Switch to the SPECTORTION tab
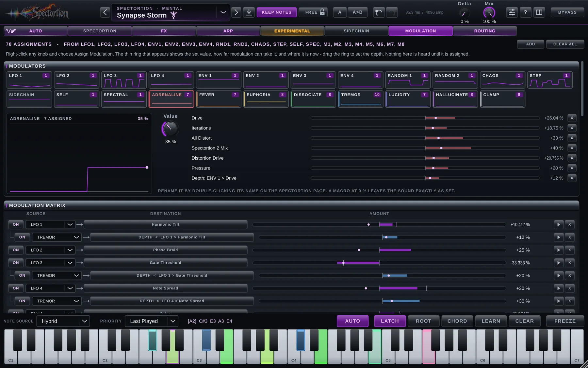The width and height of the screenshot is (588, 368). [100, 31]
